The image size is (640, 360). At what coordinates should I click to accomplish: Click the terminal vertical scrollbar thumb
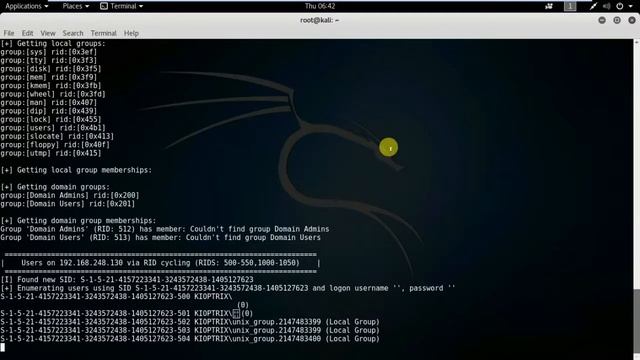(x=636, y=322)
